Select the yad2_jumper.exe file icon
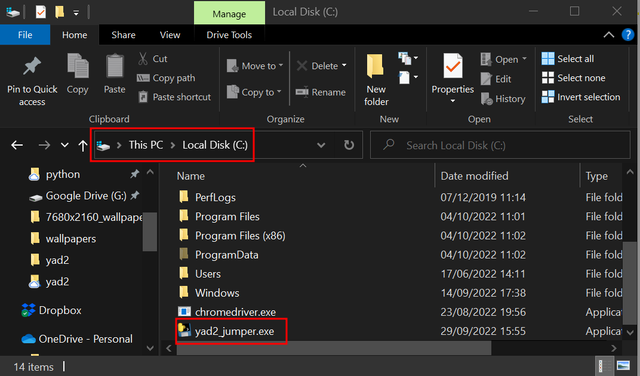Image resolution: width=640 pixels, height=376 pixels. pos(184,331)
